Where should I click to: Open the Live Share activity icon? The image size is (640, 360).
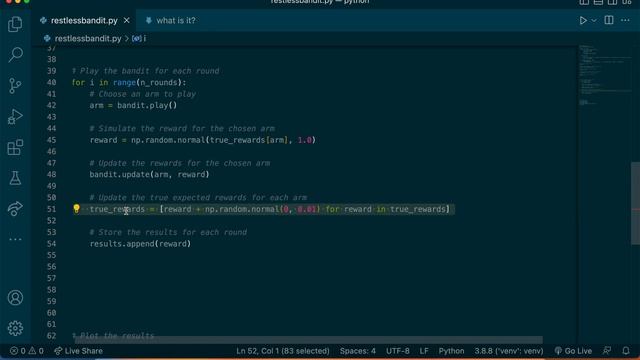pyautogui.click(x=15, y=209)
